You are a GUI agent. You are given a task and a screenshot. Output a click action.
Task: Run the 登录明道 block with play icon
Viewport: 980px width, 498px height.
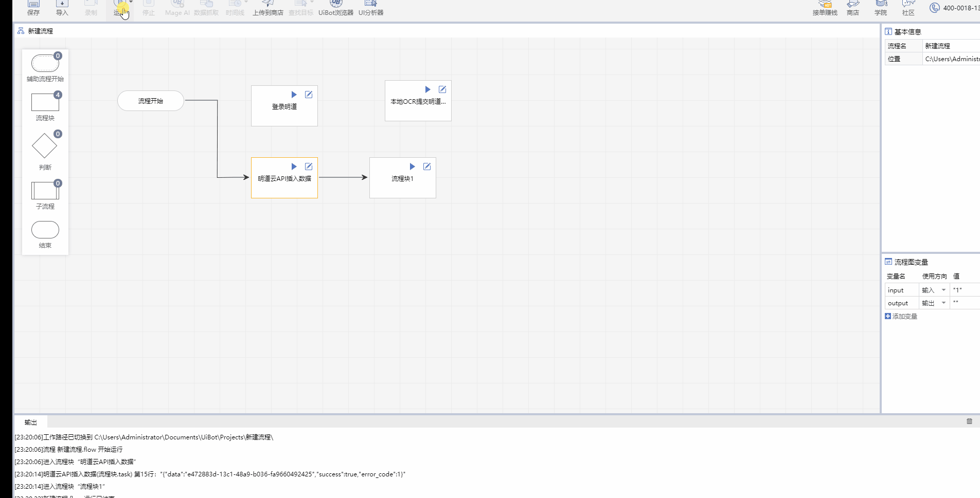pyautogui.click(x=294, y=95)
